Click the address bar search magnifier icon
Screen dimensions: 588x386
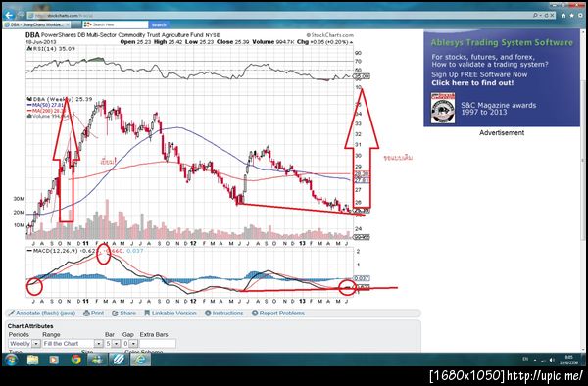tap(535, 16)
